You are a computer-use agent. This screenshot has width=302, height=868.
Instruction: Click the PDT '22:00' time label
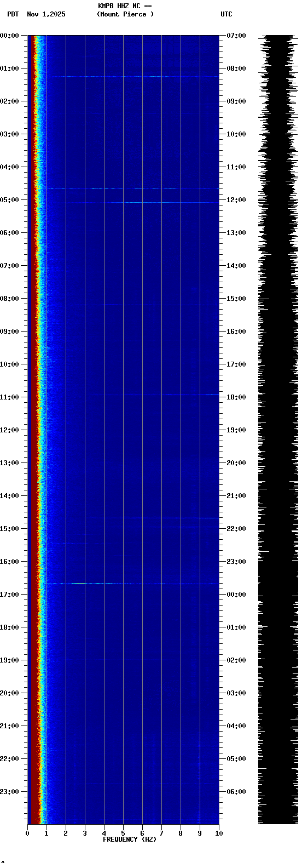coord(9,759)
